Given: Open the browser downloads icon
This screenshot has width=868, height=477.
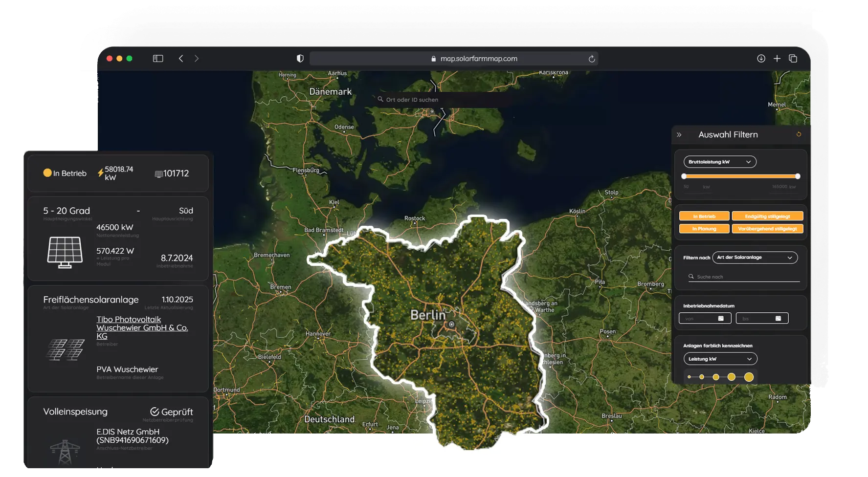Looking at the screenshot, I should [761, 59].
